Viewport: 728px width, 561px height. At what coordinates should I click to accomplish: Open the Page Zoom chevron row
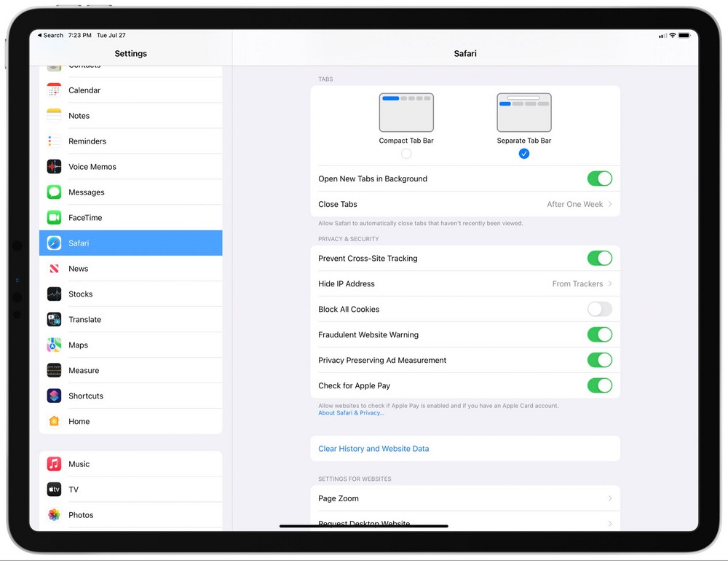click(x=464, y=499)
